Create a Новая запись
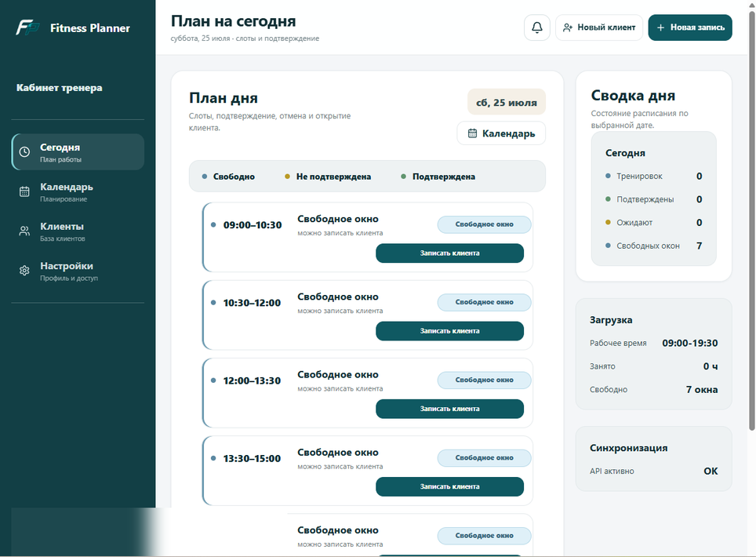The image size is (756, 557). point(690,27)
